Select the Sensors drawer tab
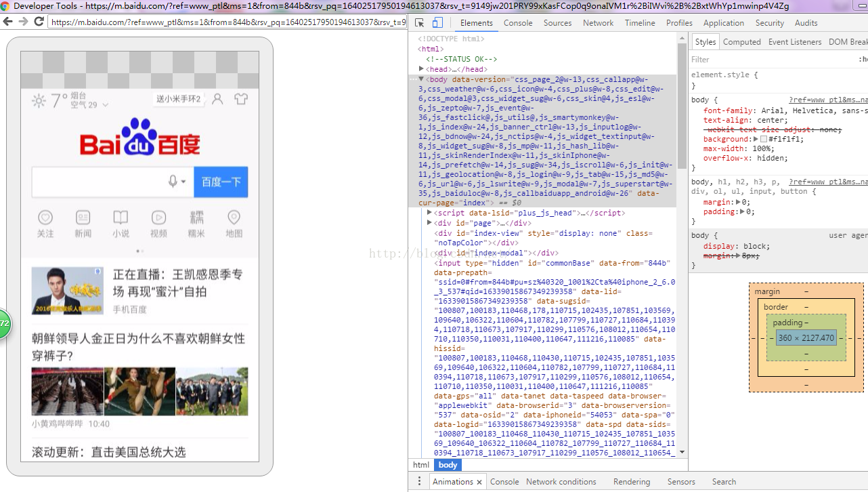Screen dimensions: 868x492 [x=681, y=482]
